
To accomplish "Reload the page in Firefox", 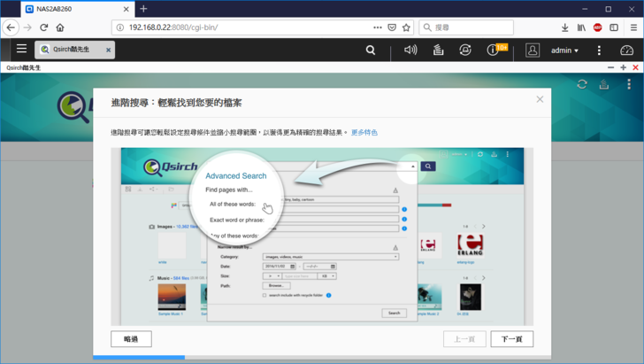I will click(x=43, y=27).
